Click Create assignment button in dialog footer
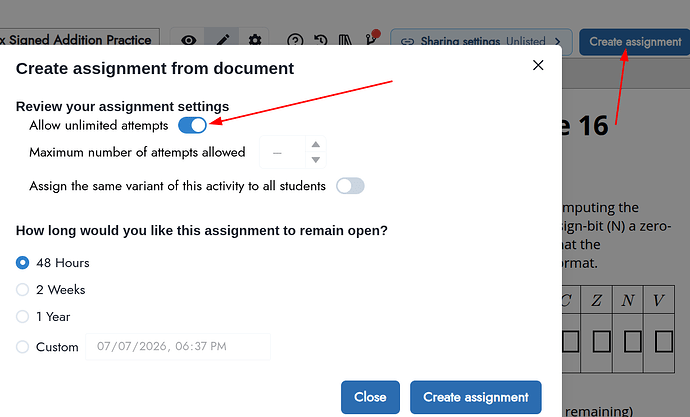 click(476, 397)
